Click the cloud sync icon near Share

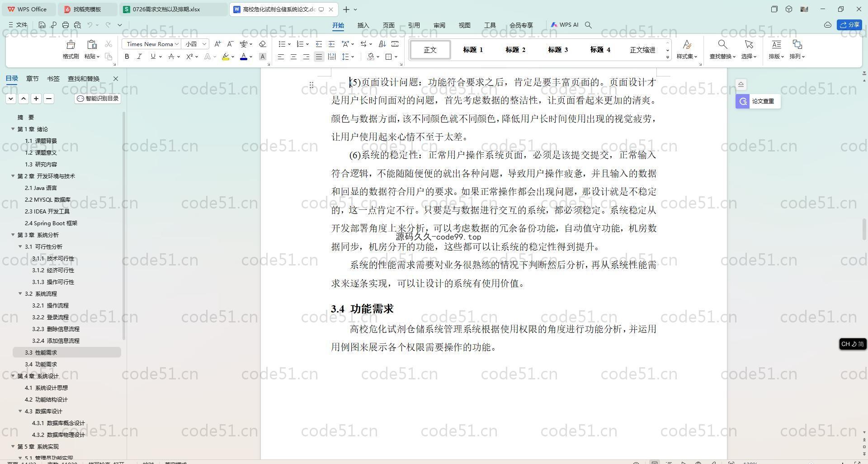pyautogui.click(x=828, y=25)
